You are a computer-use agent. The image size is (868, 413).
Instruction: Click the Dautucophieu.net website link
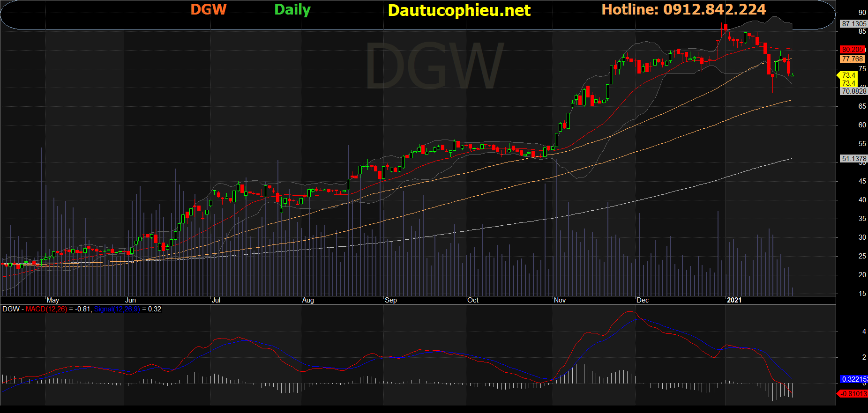(459, 10)
